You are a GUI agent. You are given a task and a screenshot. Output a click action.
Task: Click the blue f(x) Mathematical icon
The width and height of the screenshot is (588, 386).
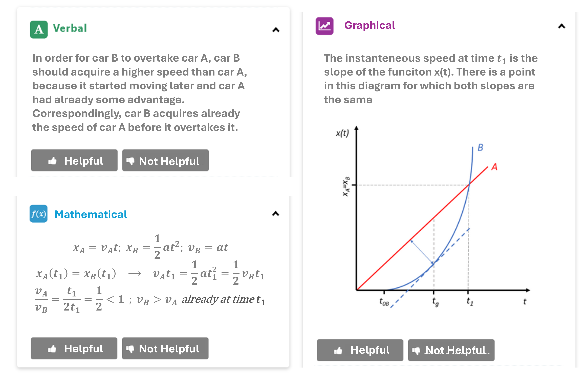(38, 214)
